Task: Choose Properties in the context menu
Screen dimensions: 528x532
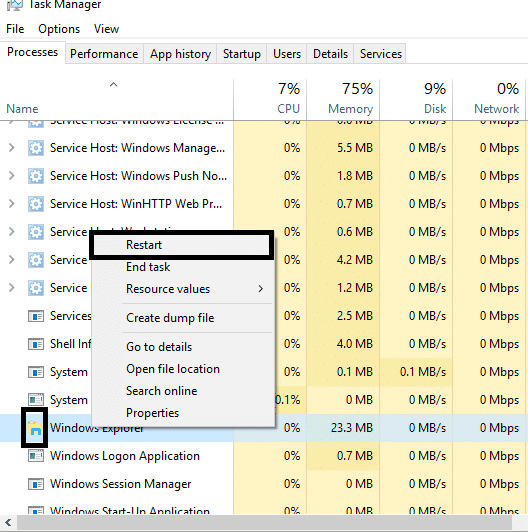Action: tap(183, 413)
